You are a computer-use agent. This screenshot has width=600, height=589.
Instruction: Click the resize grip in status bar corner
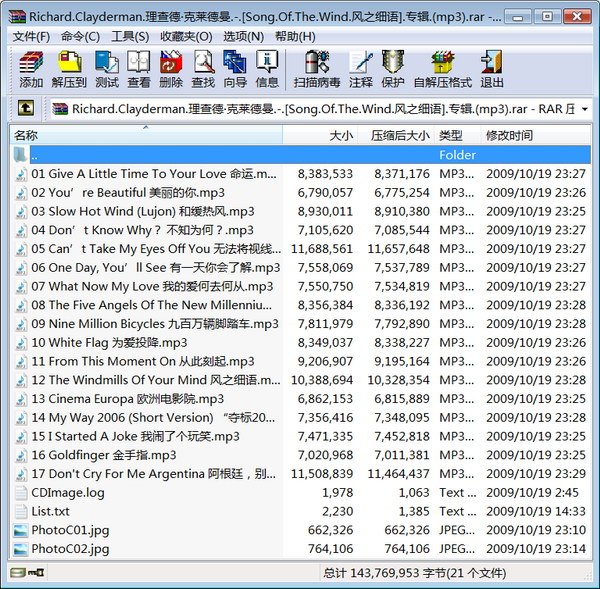point(587,575)
